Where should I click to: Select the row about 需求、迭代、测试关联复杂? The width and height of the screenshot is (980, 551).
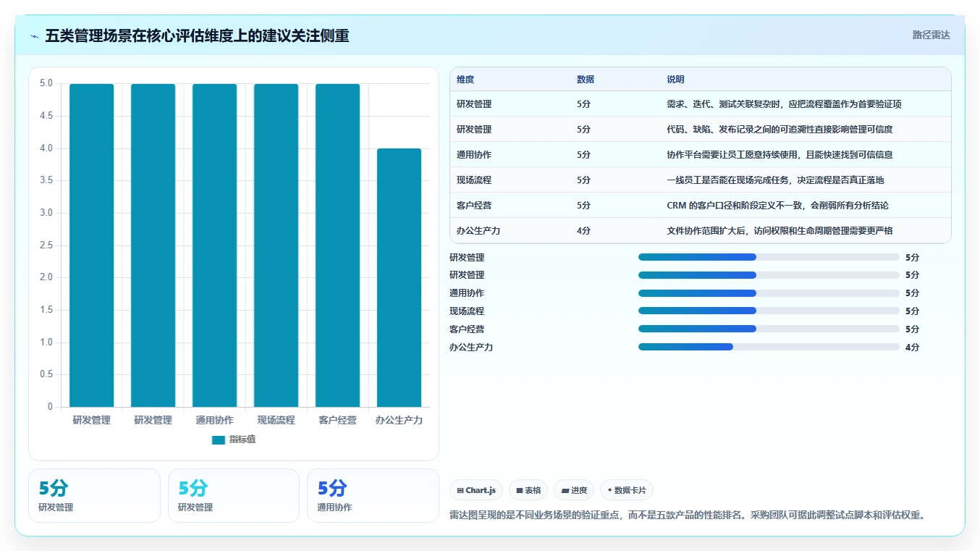[x=700, y=104]
